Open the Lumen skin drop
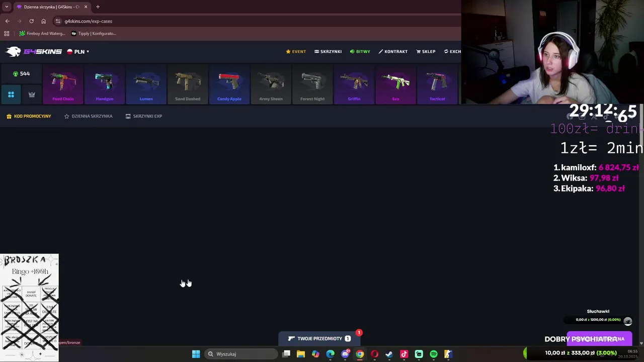The image size is (644, 362). click(x=146, y=83)
